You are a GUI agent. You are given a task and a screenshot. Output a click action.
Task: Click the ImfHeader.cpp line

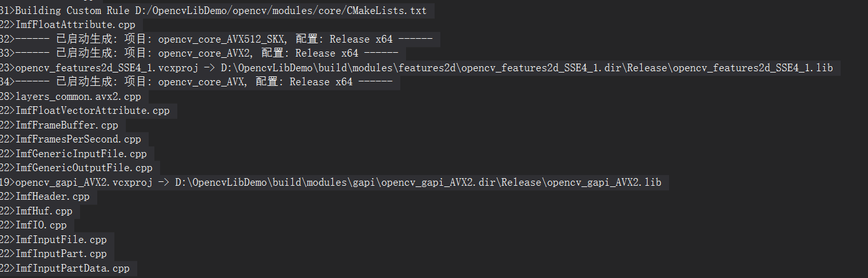[46, 197]
